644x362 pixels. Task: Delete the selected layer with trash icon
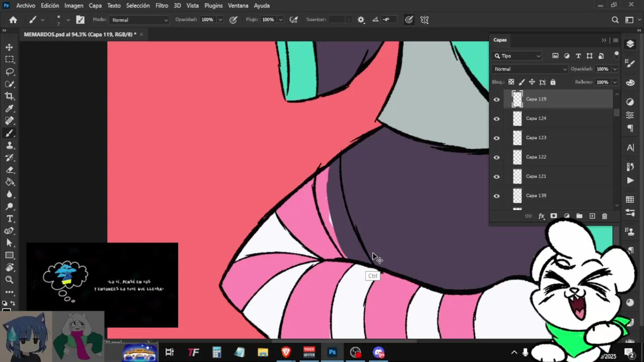coord(605,216)
